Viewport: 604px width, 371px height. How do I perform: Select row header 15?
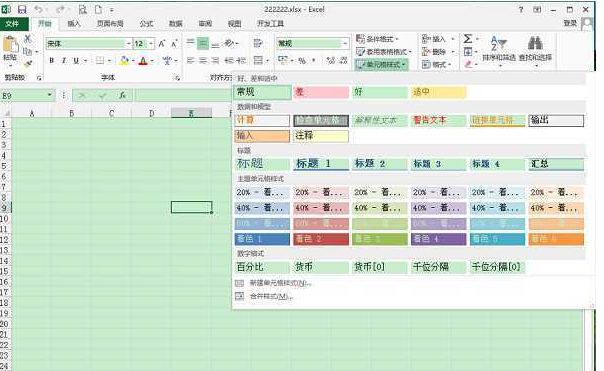[x=5, y=272]
